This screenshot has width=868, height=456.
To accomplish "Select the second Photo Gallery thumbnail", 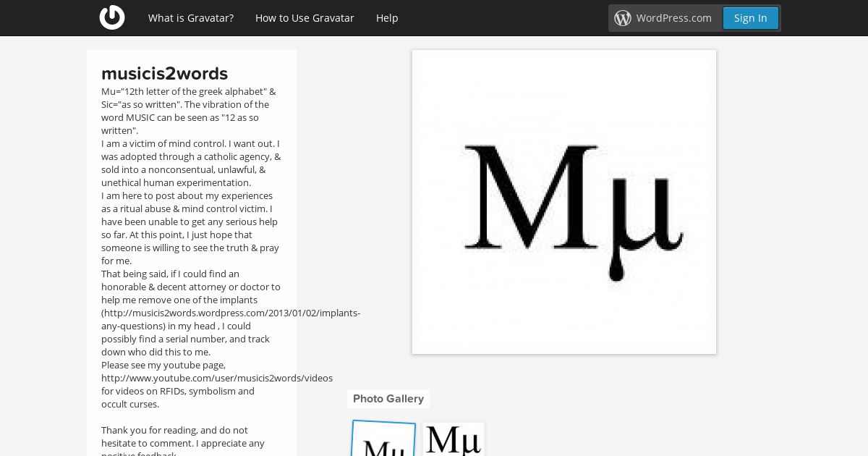I will click(454, 439).
